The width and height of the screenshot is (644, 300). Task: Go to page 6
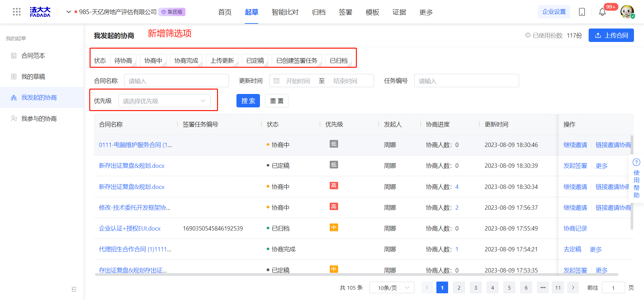[x=526, y=288]
